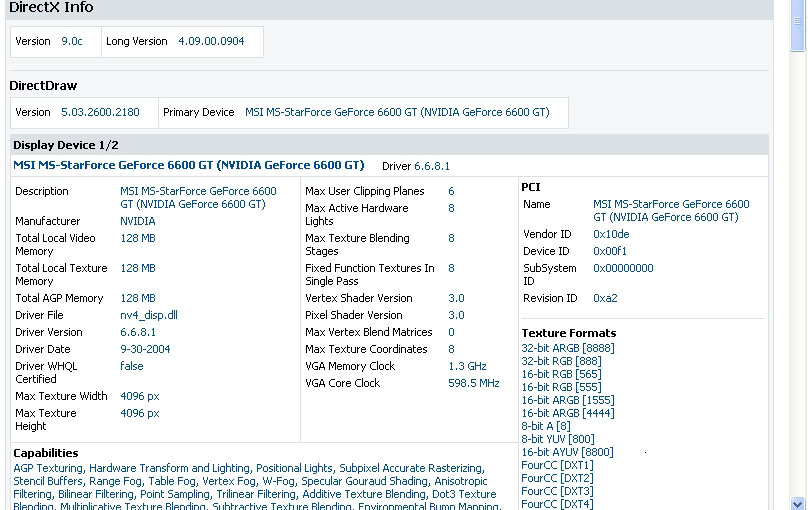Click Max Texture Blending Stages value
Image resolution: width=808 pixels, height=510 pixels.
451,238
